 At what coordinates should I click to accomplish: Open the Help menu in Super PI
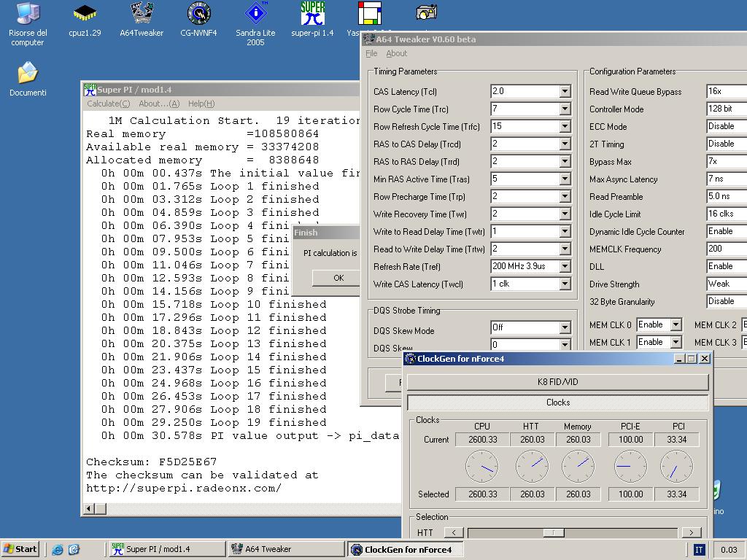201,104
